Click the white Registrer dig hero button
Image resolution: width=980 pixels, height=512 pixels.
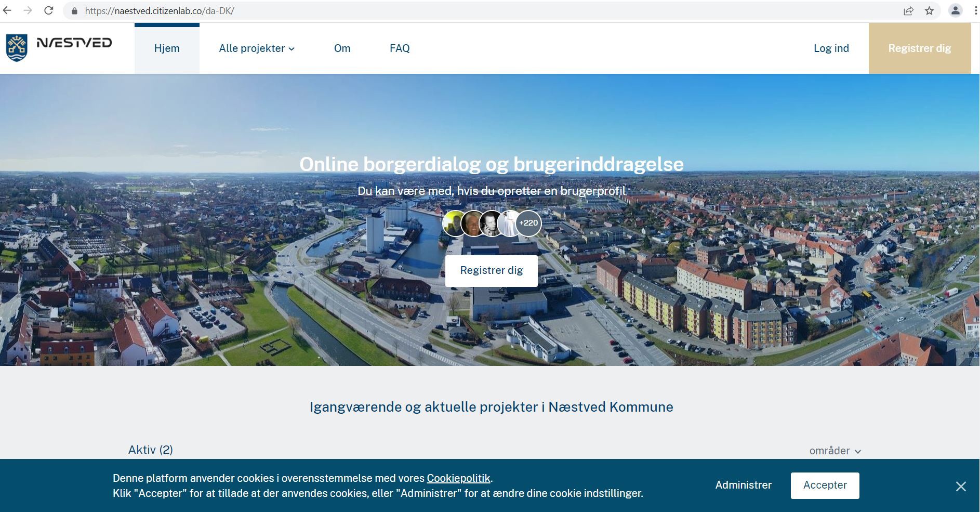tap(491, 270)
